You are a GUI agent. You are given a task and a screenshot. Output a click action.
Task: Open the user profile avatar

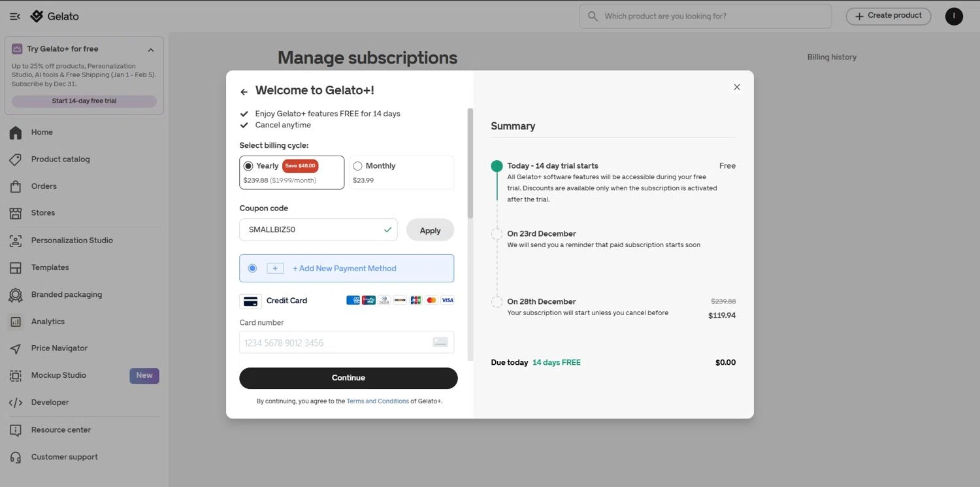(954, 16)
